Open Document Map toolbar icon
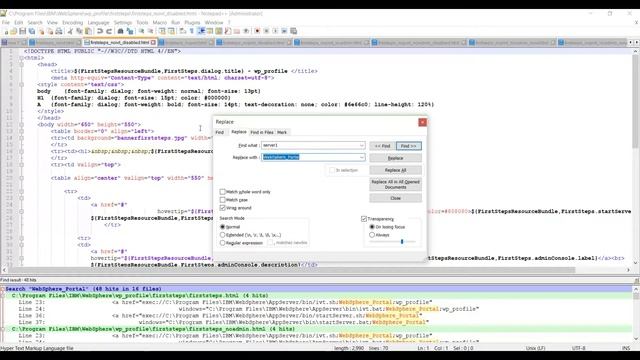The height and width of the screenshot is (360, 640). [219, 31]
